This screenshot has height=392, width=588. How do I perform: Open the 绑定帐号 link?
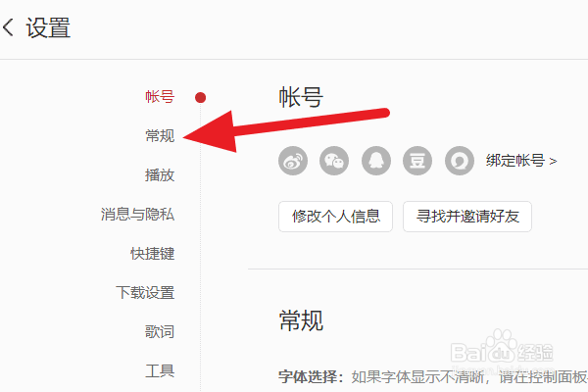pos(521,161)
